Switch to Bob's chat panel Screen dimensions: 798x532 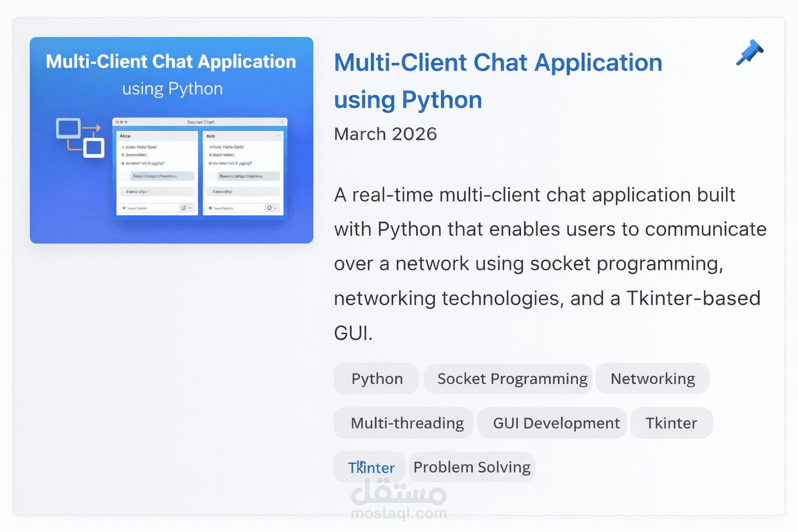coord(210,136)
